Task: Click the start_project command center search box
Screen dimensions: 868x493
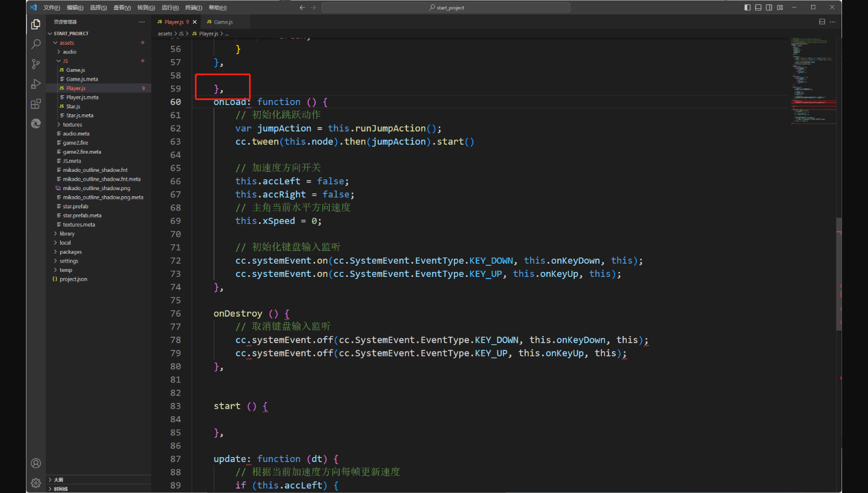Action: click(446, 8)
